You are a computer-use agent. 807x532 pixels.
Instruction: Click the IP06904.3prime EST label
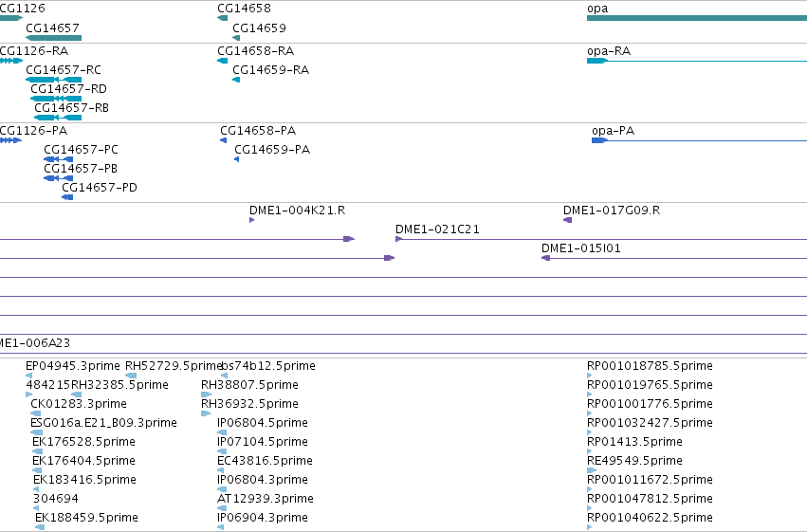(x=263, y=518)
